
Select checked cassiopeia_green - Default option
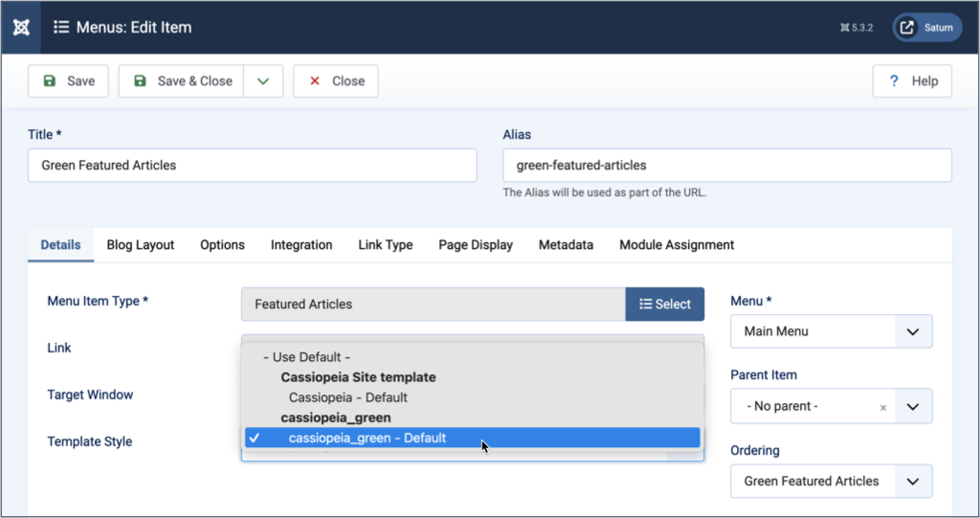click(x=367, y=439)
